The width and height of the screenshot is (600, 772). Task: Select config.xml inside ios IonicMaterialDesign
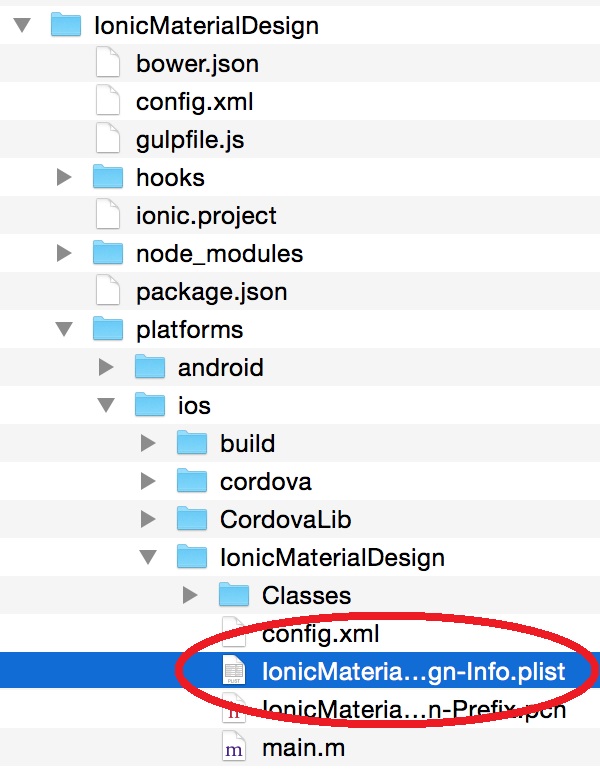[320, 633]
